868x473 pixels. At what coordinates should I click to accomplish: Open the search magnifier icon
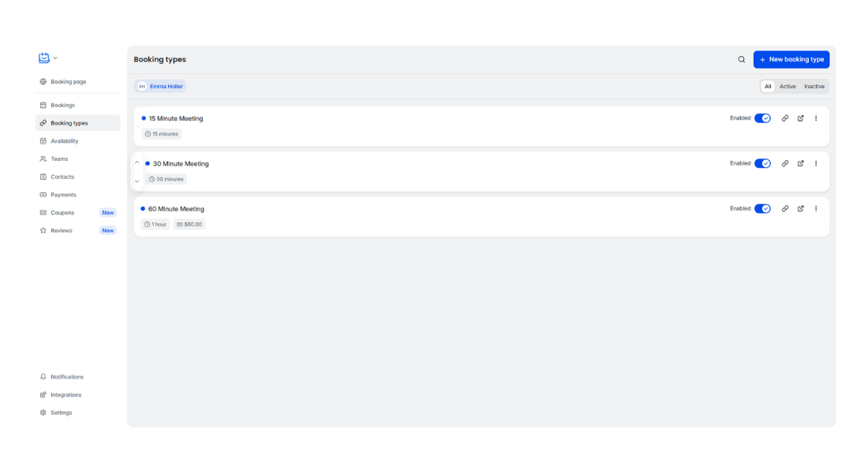(x=741, y=58)
